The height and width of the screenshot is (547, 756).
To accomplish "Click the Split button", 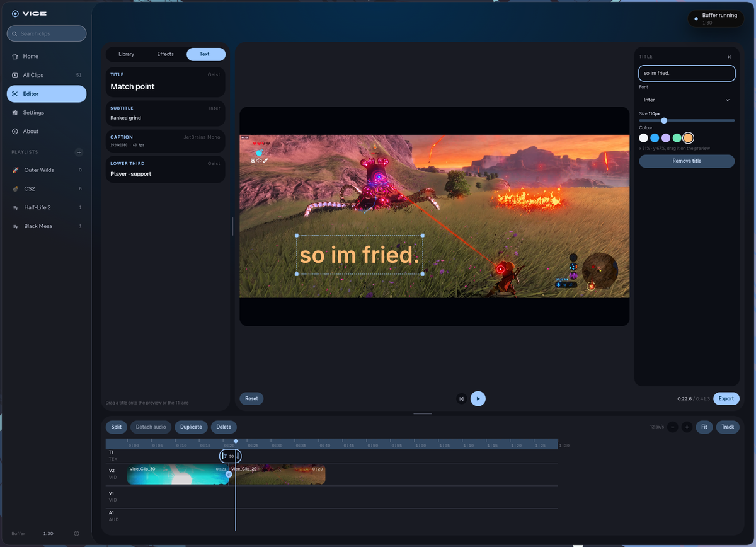I will [117, 427].
